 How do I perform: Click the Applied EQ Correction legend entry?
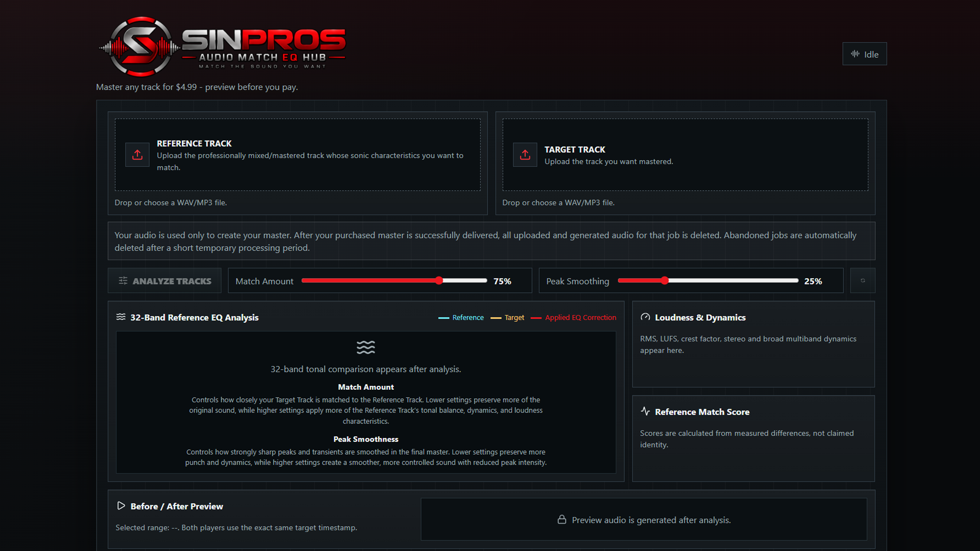(x=573, y=318)
